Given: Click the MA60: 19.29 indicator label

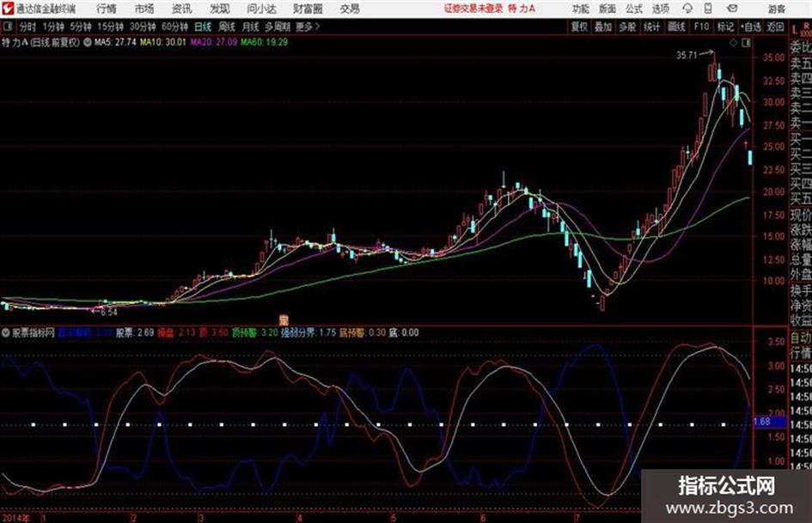Looking at the screenshot, I should [264, 42].
